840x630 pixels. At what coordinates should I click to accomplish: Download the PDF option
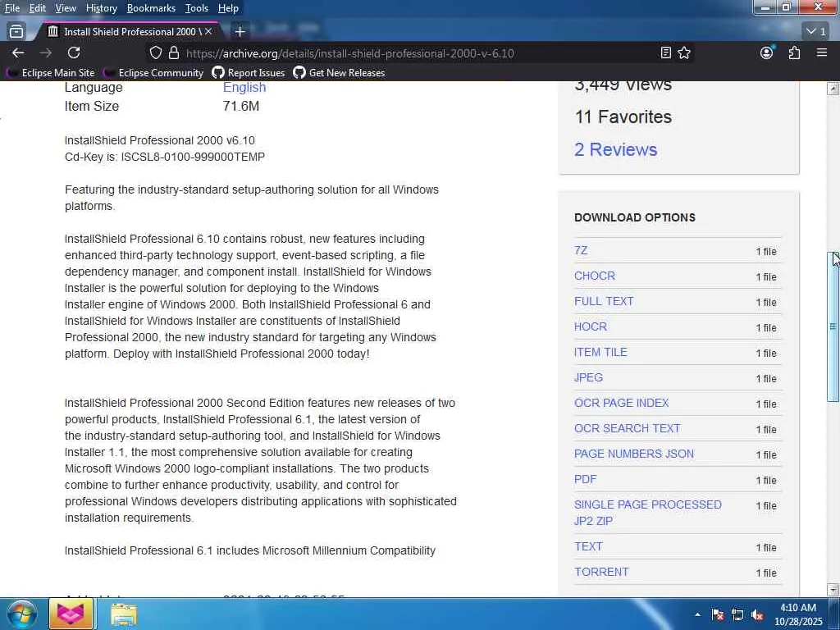click(x=585, y=479)
